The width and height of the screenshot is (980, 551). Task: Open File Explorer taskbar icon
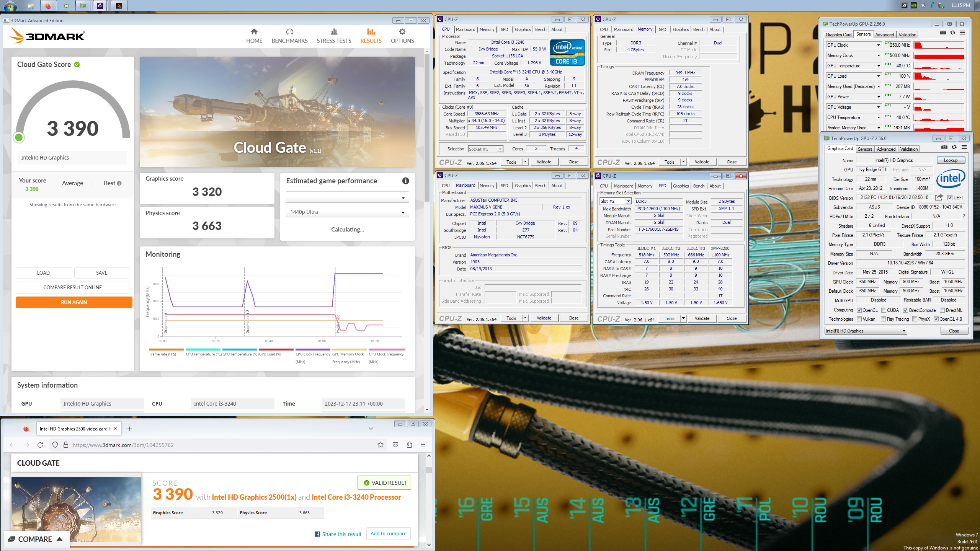click(31, 6)
